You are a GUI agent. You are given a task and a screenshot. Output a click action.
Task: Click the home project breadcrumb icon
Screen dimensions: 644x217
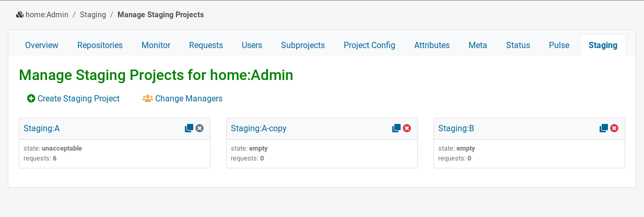pos(20,15)
